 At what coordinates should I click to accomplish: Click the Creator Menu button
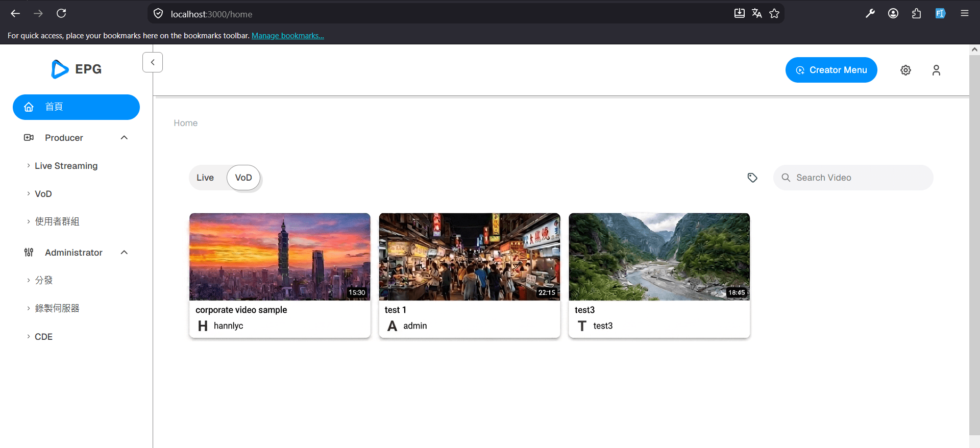point(831,70)
